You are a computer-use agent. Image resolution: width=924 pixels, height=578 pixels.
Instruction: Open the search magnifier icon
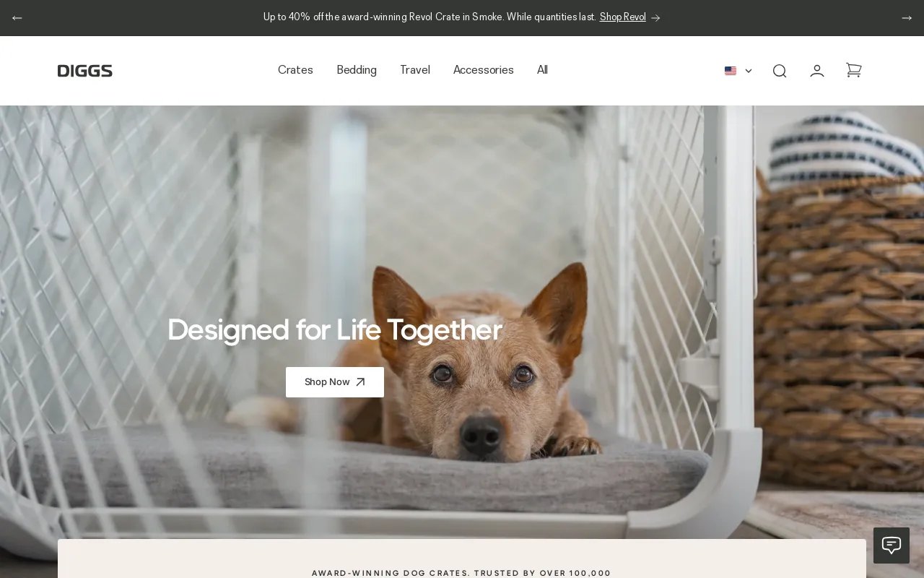tap(780, 71)
